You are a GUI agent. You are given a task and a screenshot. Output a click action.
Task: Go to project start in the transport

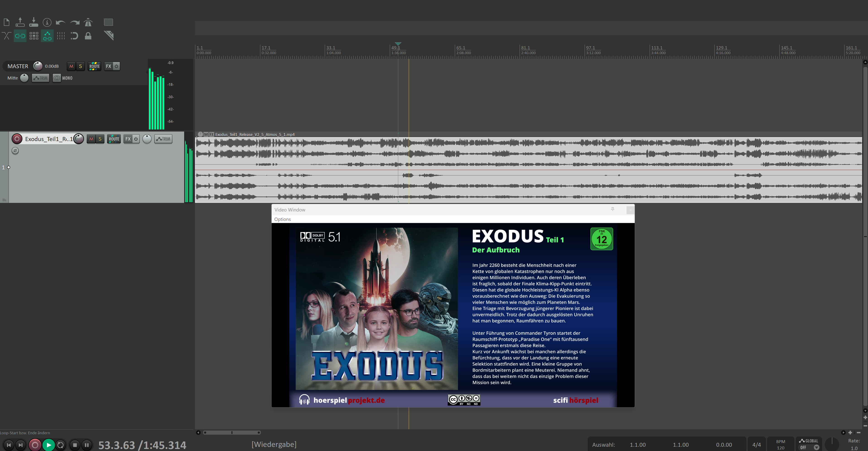[x=9, y=445]
